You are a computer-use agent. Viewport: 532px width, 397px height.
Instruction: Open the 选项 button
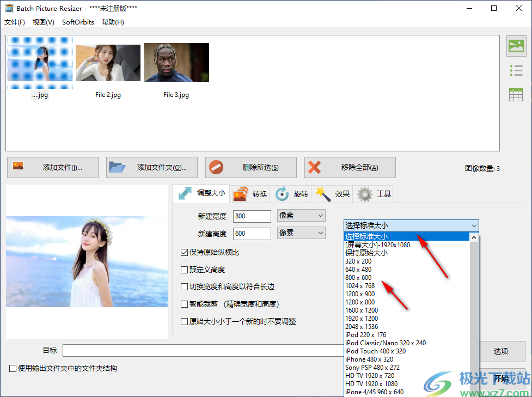(500, 351)
